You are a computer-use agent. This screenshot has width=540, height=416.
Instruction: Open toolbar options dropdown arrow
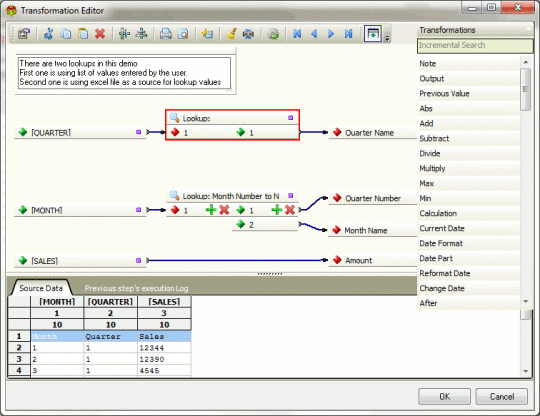(x=387, y=38)
